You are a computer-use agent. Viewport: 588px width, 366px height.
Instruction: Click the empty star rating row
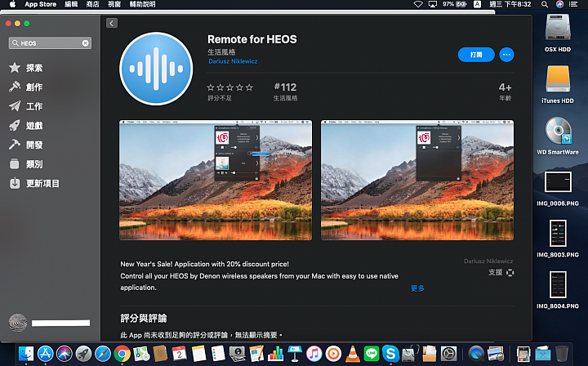pyautogui.click(x=229, y=87)
